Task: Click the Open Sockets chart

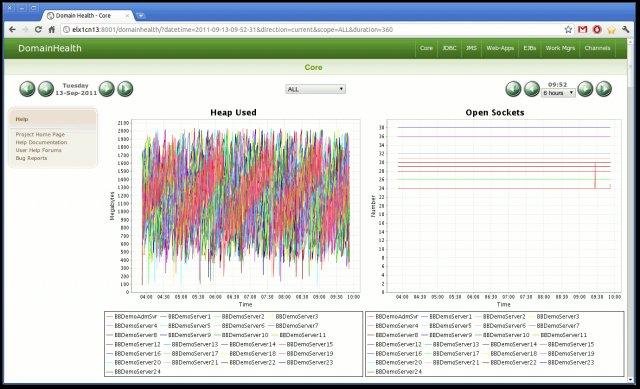Action: coord(504,206)
